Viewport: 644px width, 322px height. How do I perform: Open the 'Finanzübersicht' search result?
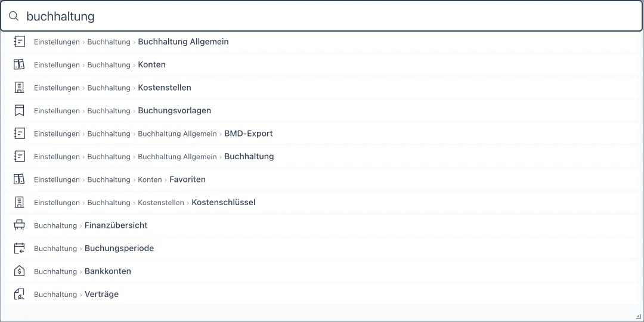(x=322, y=225)
